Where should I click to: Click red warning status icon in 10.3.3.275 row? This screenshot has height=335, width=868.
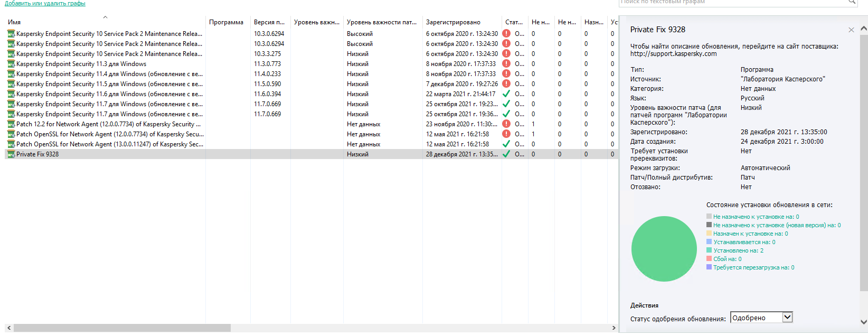point(506,54)
